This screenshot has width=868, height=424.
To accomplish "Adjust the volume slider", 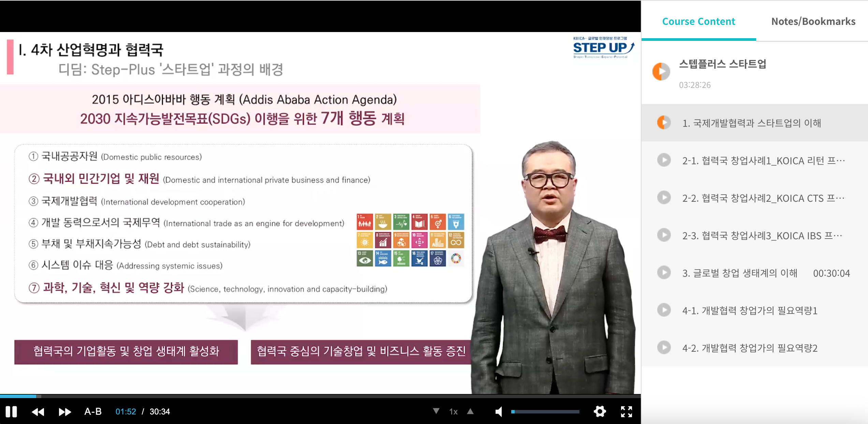I will [x=545, y=412].
